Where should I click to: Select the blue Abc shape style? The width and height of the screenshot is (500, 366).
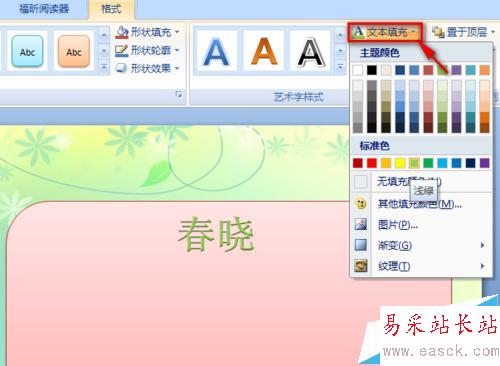tap(27, 52)
